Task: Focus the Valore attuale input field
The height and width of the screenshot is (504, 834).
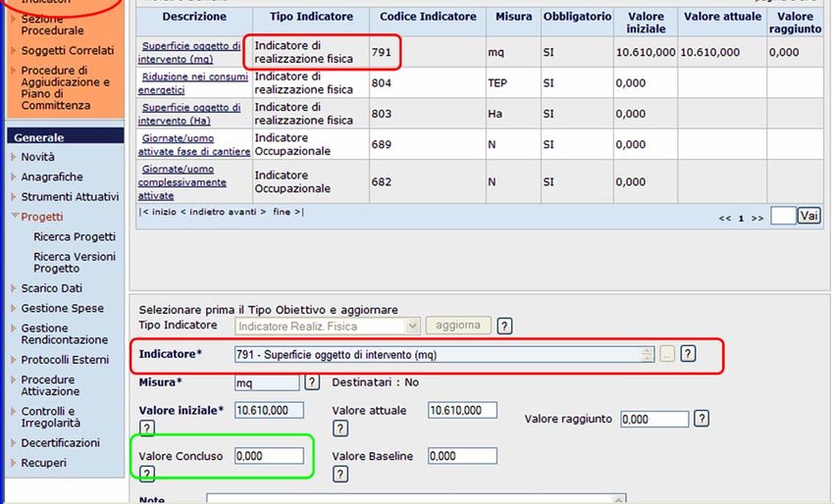Action: click(x=462, y=411)
